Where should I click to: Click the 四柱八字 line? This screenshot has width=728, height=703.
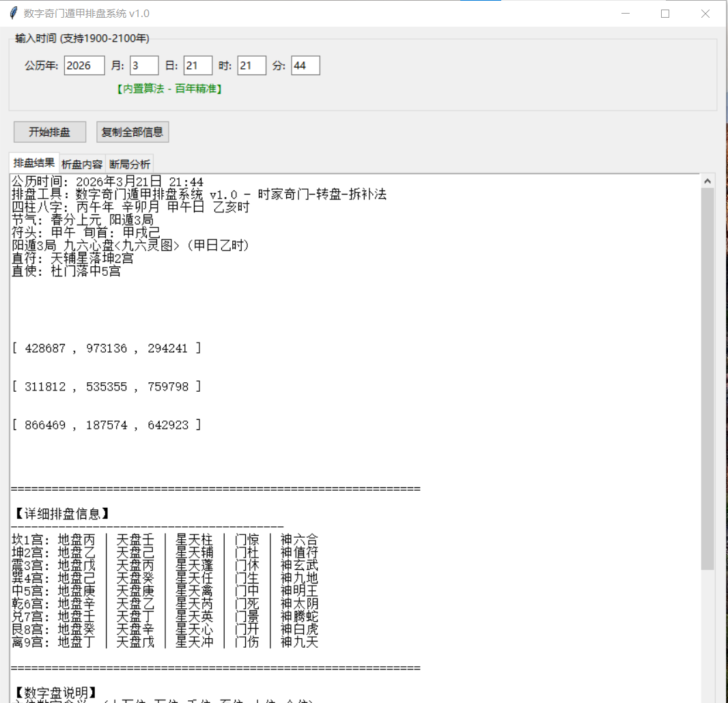(x=130, y=207)
